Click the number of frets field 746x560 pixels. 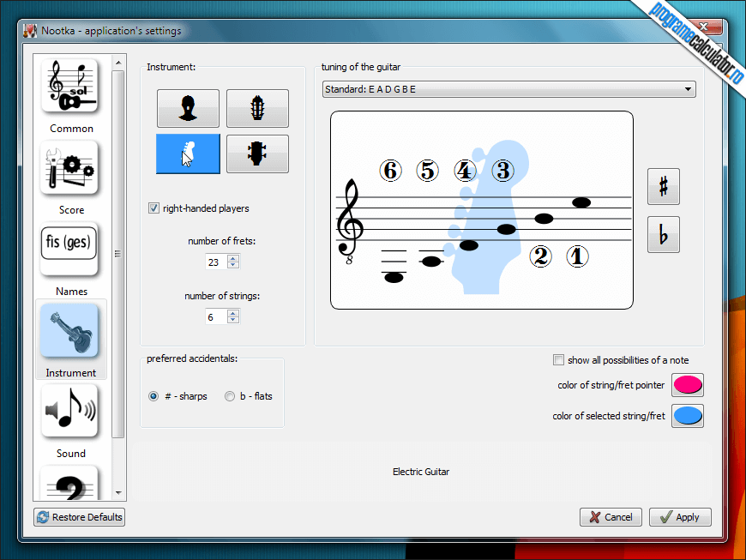click(x=216, y=262)
